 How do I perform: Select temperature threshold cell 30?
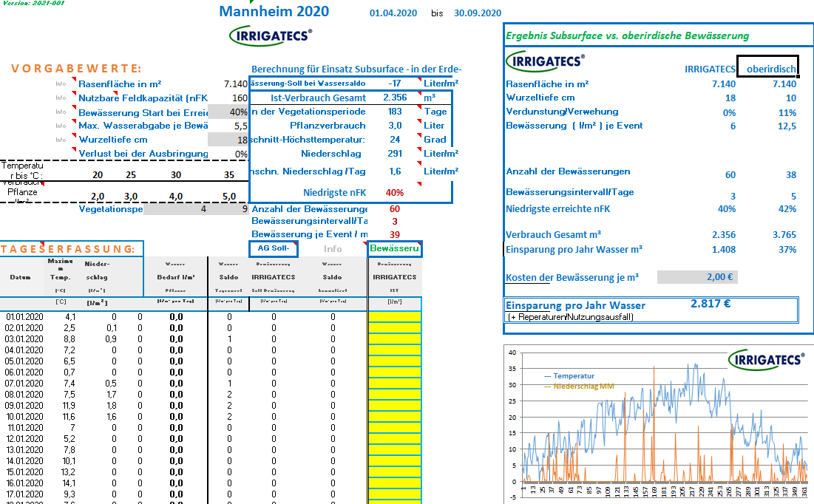[x=176, y=175]
